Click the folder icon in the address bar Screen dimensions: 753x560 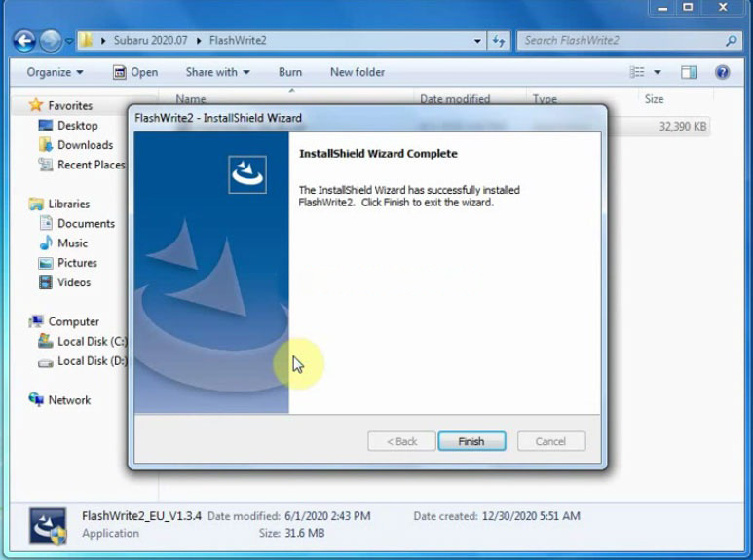pyautogui.click(x=86, y=40)
